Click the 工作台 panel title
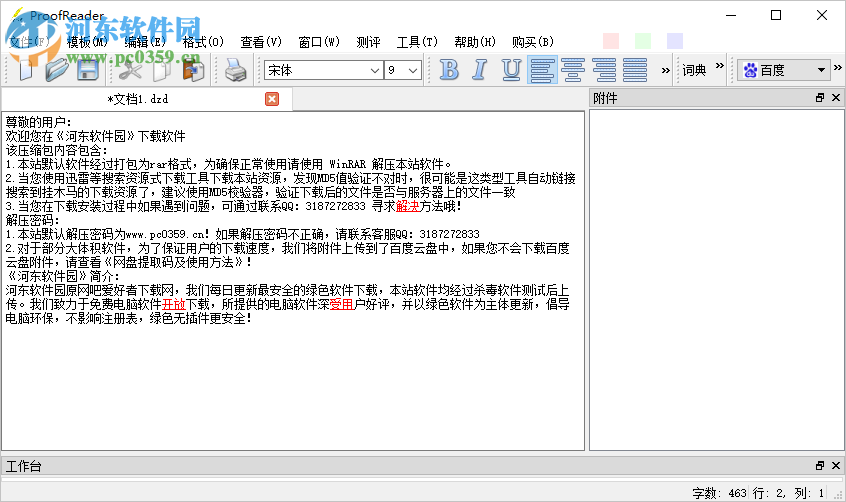This screenshot has height=502, width=846. point(24,466)
